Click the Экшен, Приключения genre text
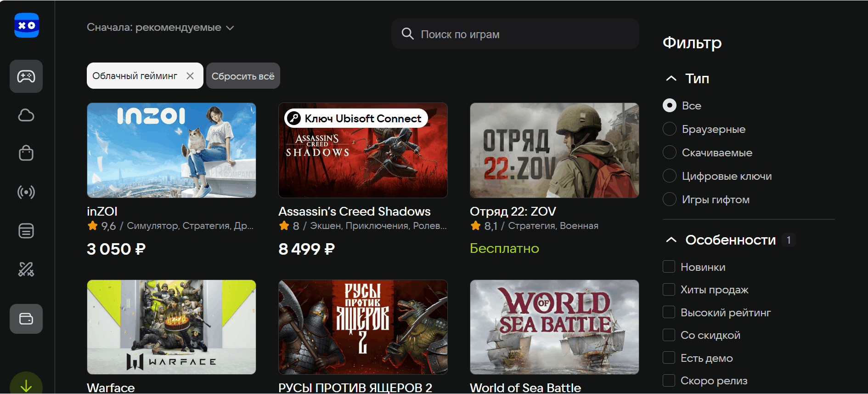This screenshot has width=868, height=394. click(x=378, y=226)
